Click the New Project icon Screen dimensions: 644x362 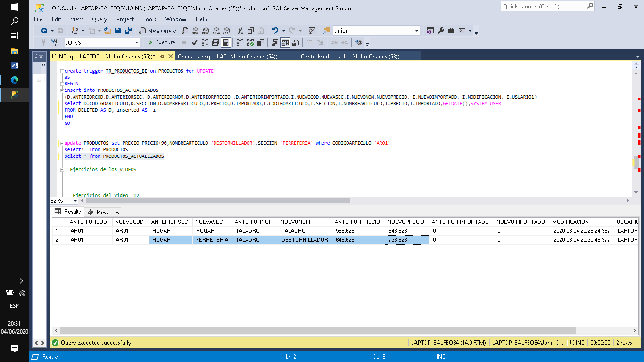[74, 31]
